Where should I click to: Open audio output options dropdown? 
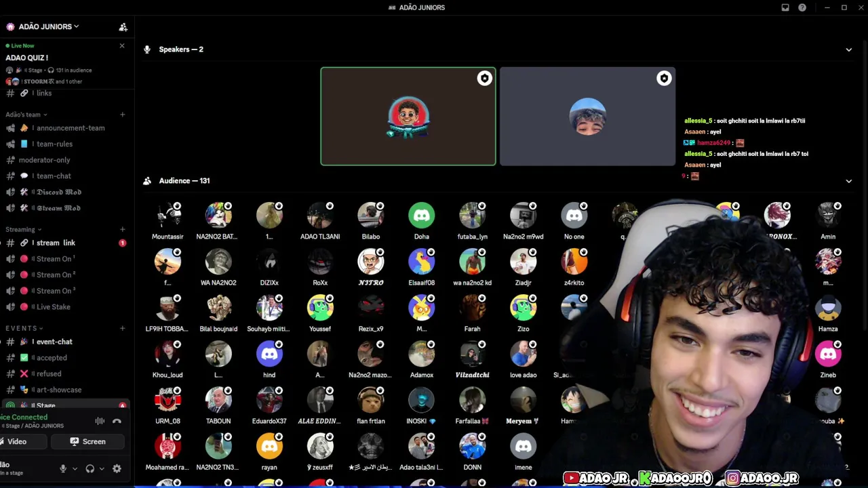[x=102, y=468]
